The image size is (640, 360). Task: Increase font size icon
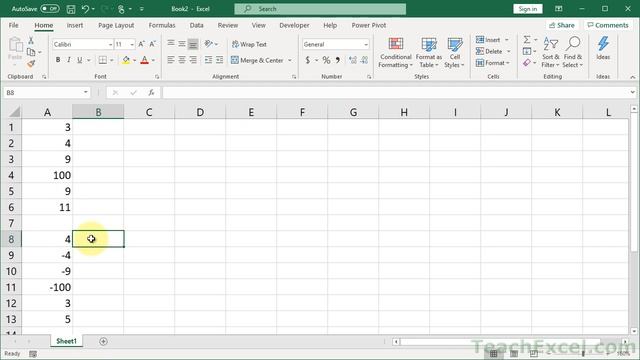coord(141,44)
